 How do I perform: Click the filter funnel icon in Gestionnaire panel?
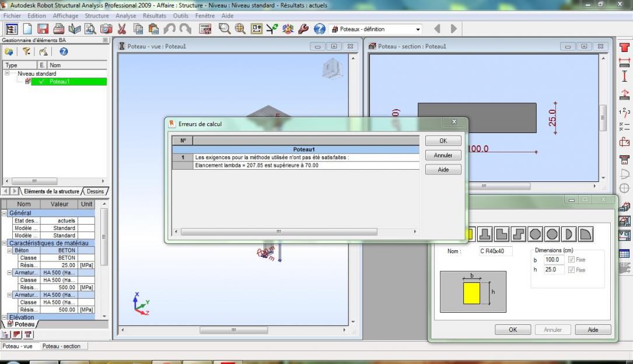click(27, 52)
